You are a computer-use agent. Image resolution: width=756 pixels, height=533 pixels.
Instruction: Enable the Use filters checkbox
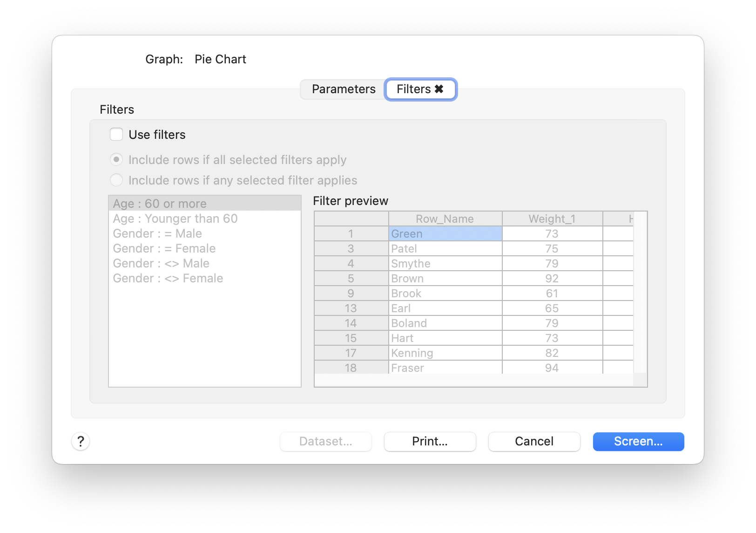click(x=116, y=134)
